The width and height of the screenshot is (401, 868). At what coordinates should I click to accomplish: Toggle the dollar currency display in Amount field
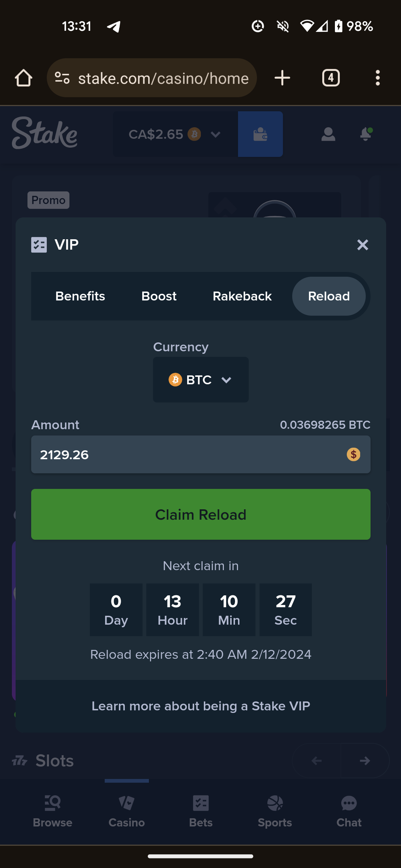click(353, 454)
